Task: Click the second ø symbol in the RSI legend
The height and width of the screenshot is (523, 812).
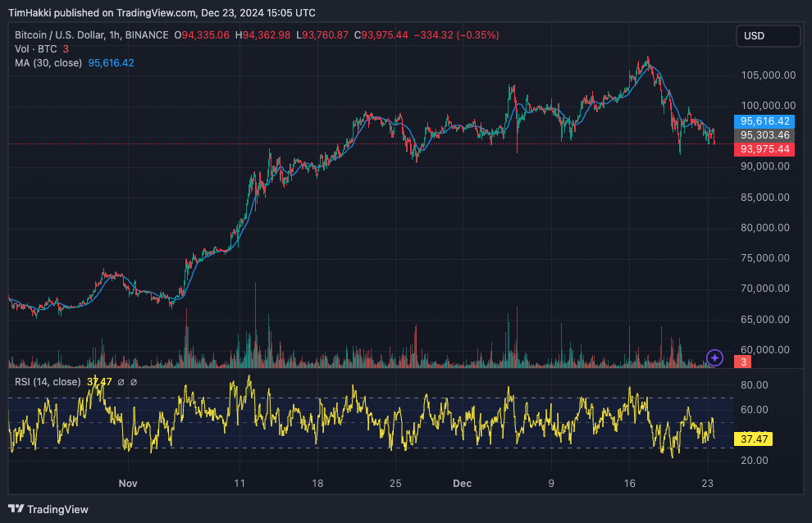Action: click(135, 381)
